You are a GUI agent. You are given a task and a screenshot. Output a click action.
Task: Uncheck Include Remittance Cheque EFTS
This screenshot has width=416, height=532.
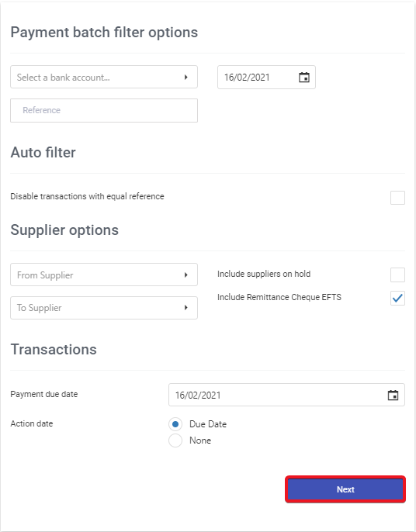coord(397,299)
